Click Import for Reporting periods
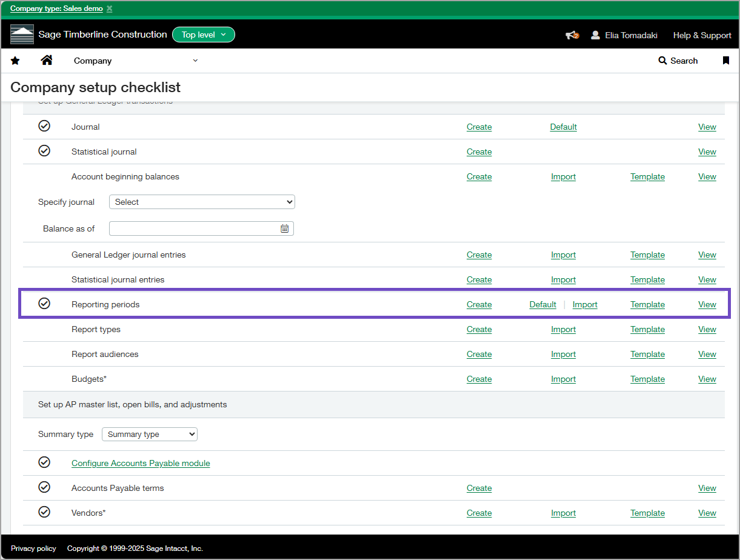The image size is (740, 560). [x=585, y=304]
